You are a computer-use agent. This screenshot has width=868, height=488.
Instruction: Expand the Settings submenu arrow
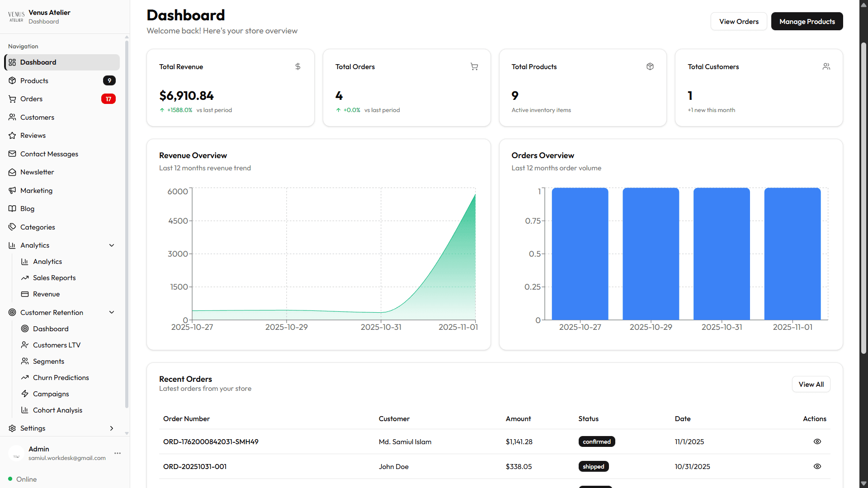(112, 428)
